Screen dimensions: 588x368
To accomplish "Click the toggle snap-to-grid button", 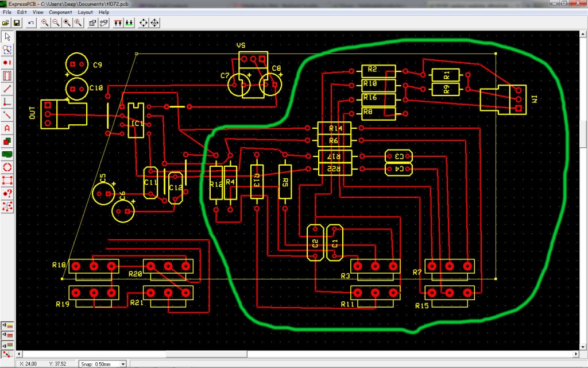I will pos(7,354).
